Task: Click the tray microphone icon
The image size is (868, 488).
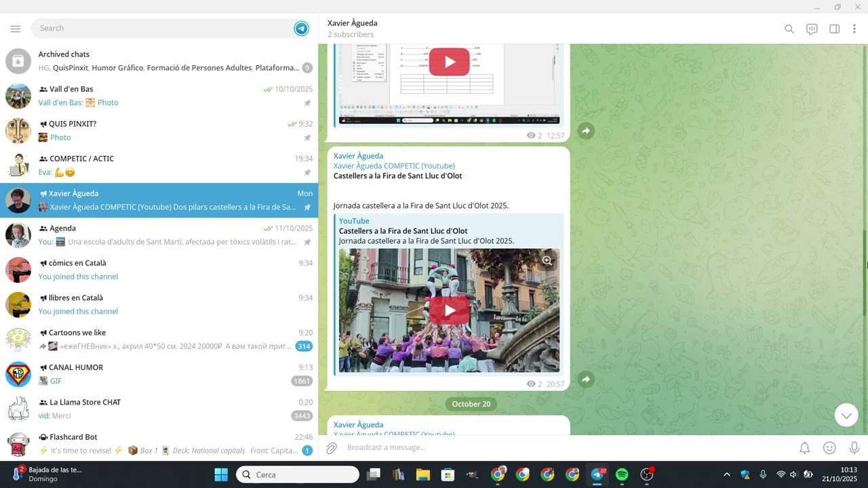Action: (763, 474)
